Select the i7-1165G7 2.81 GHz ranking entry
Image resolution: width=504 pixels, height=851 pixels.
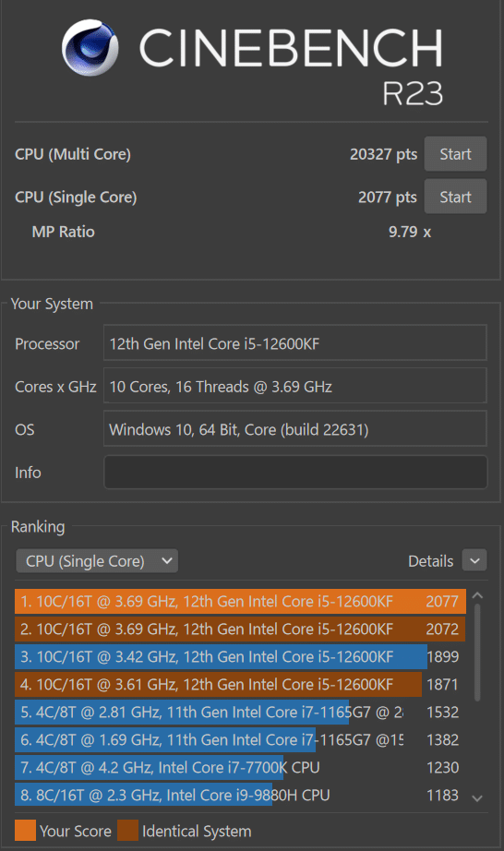coord(240,712)
